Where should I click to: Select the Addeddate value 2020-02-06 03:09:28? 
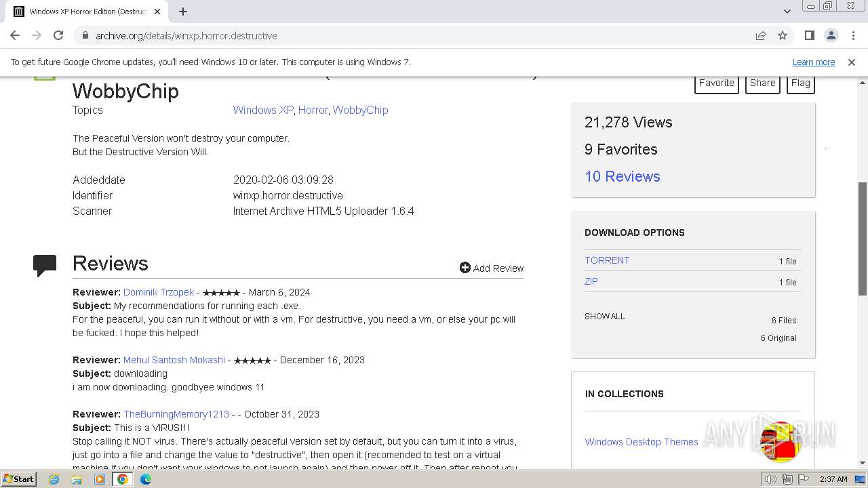click(283, 180)
